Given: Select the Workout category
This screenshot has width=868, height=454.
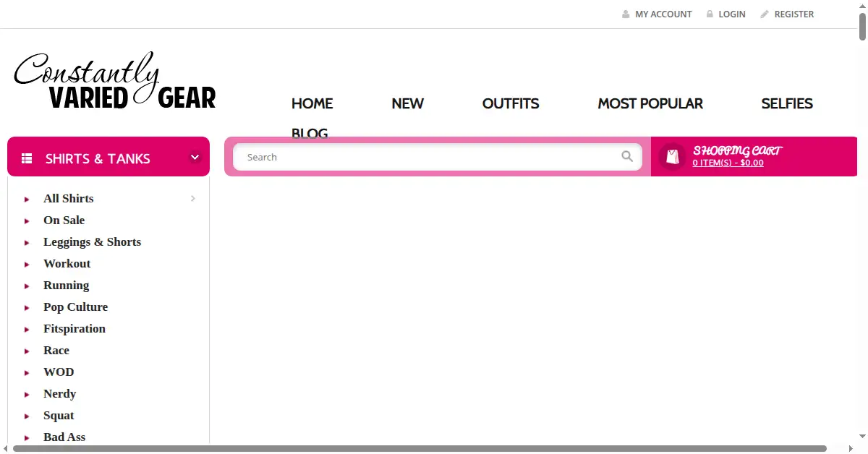Looking at the screenshot, I should click(67, 264).
